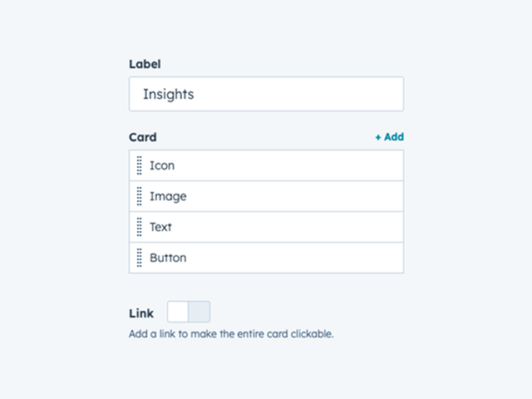Click the gray track of Link switch
This screenshot has width=532, height=399.
click(x=199, y=312)
